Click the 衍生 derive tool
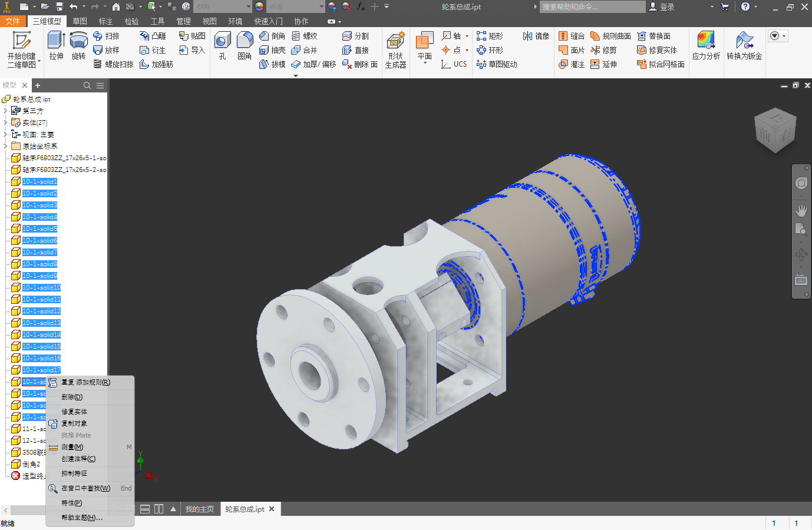This screenshot has height=530, width=812. (x=153, y=50)
